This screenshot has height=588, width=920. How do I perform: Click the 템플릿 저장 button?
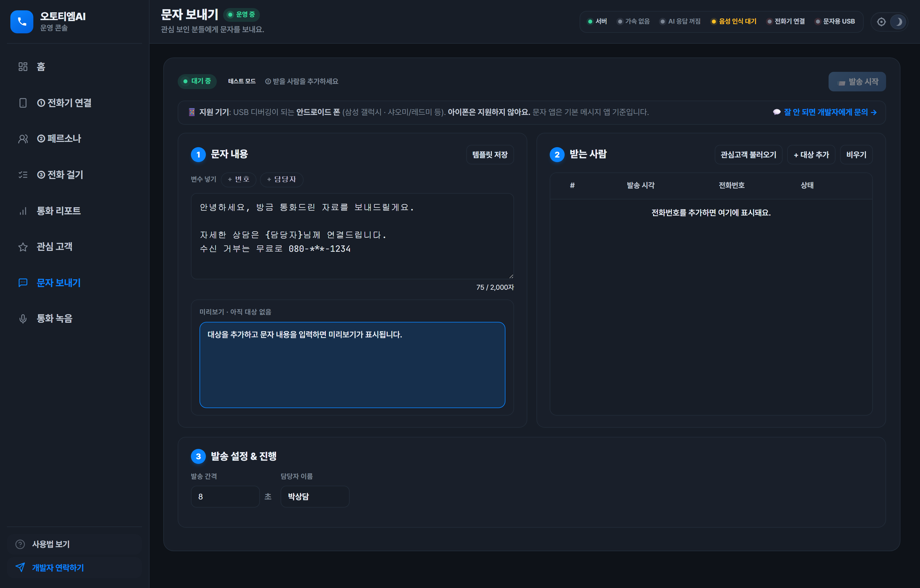pos(489,155)
